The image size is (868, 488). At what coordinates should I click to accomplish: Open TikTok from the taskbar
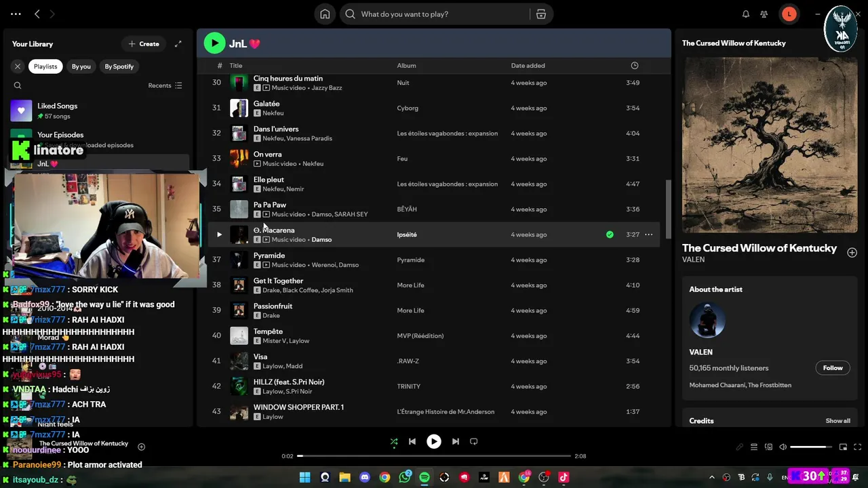click(564, 477)
